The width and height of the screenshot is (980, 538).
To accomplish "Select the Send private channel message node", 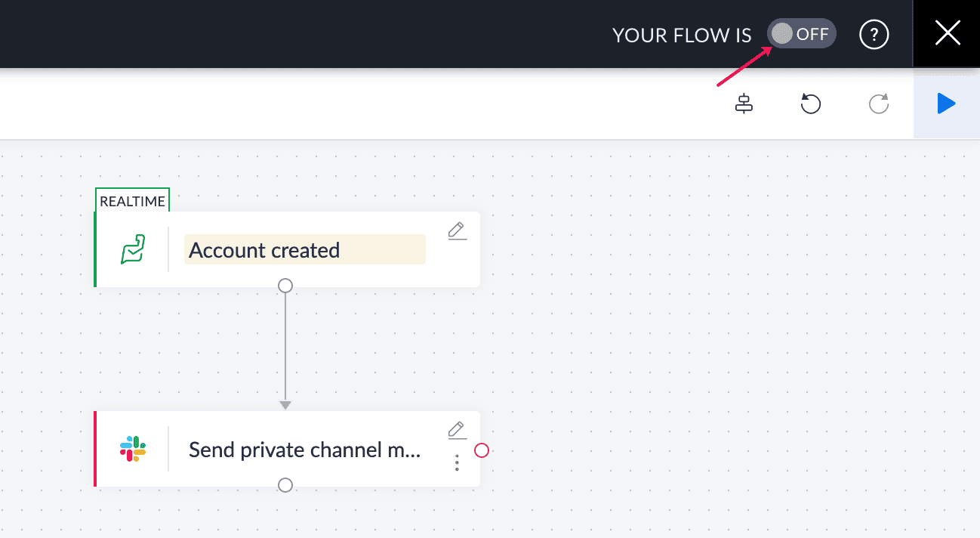I will coord(304,450).
